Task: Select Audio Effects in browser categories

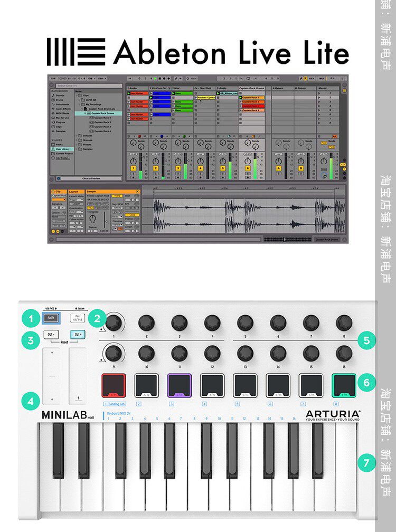Action: (x=61, y=109)
